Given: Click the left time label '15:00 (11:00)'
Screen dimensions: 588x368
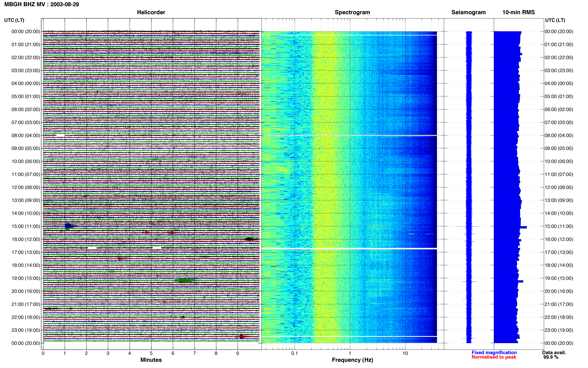Looking at the screenshot, I should tap(26, 226).
